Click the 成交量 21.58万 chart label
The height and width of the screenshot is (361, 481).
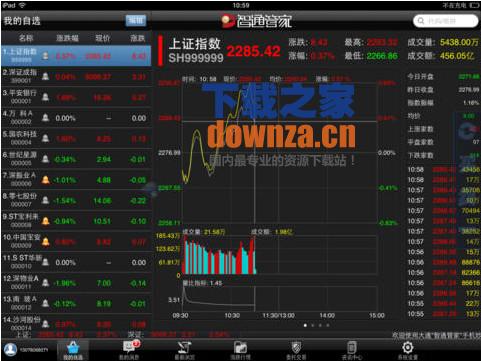(x=204, y=232)
